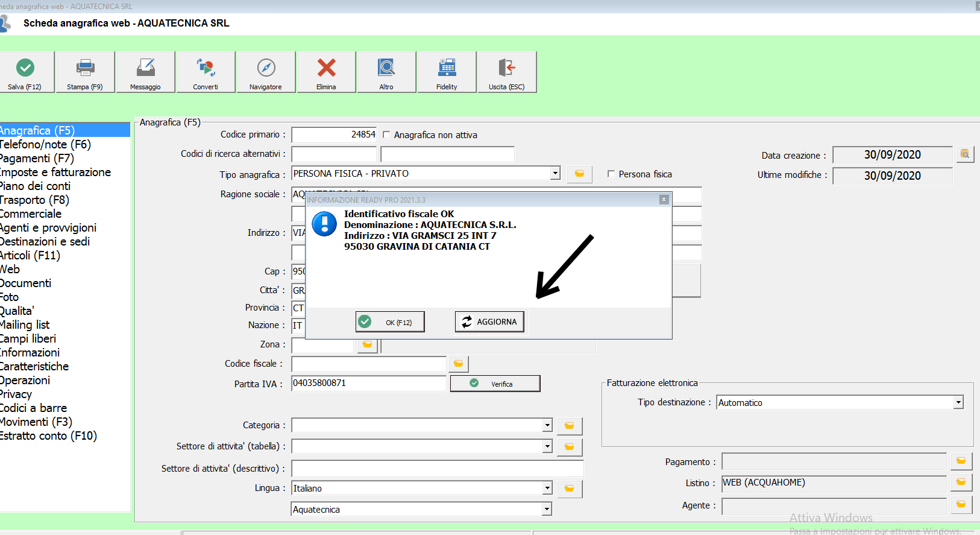This screenshot has width=980, height=535.
Task: Click folder icon next to Zona field
Action: point(368,345)
